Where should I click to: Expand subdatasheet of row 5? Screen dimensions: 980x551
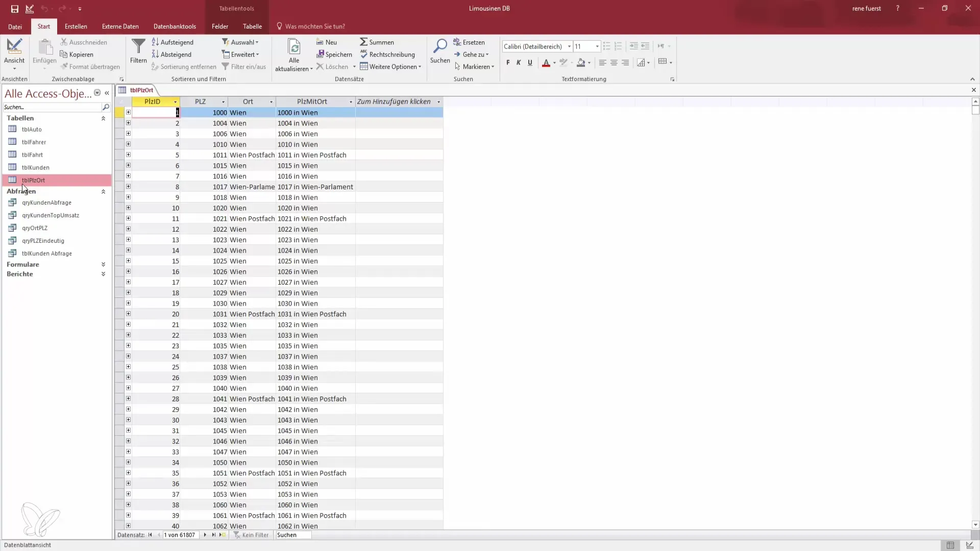point(128,155)
